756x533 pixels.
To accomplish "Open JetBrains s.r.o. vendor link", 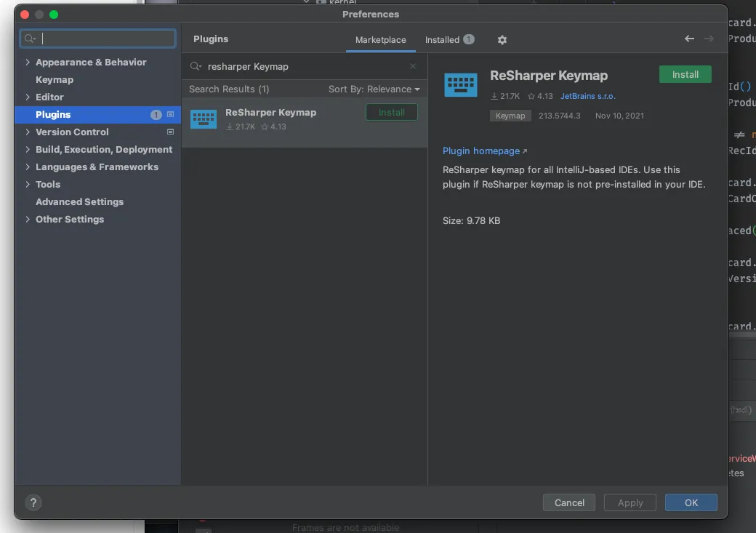I will pos(588,96).
